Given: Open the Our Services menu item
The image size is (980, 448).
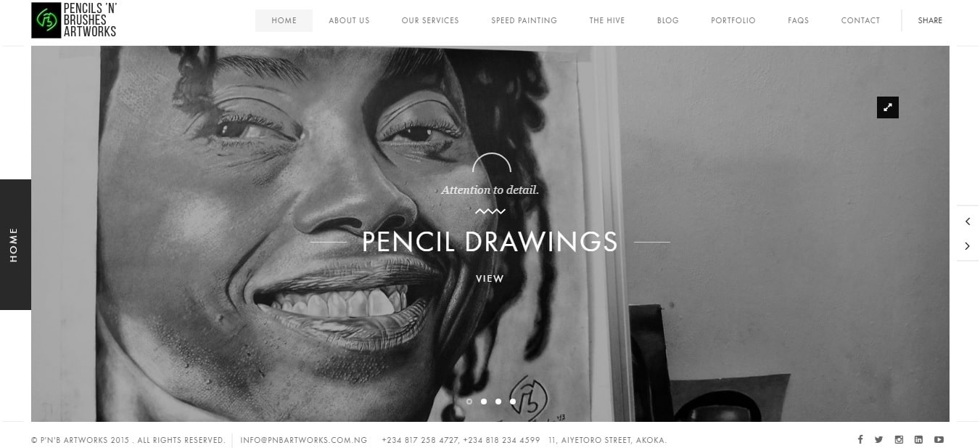Looking at the screenshot, I should tap(430, 20).
